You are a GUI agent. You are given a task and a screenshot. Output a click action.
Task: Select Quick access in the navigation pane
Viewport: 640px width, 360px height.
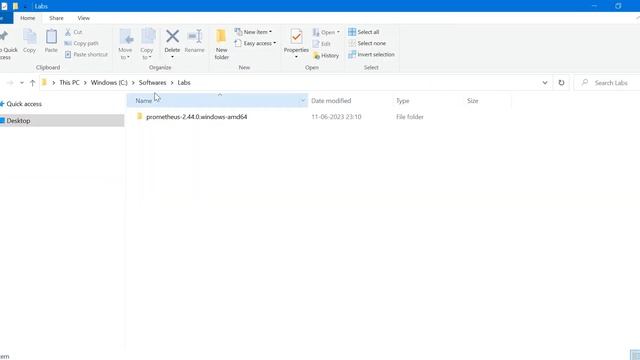[20, 104]
